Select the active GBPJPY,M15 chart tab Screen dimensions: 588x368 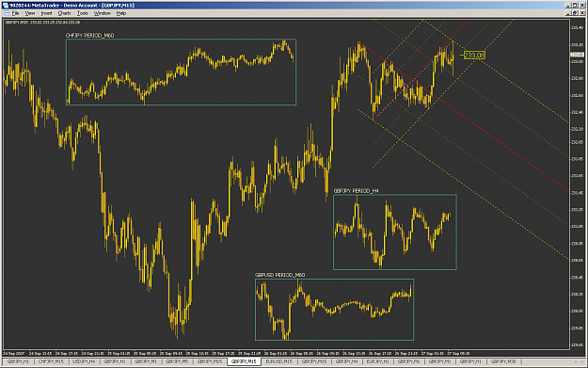pyautogui.click(x=244, y=361)
